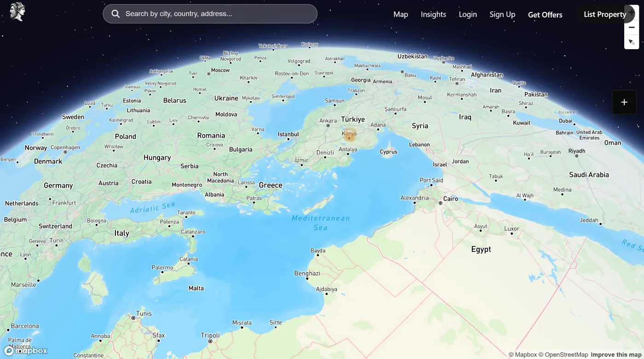Click the Palermo city label
The width and height of the screenshot is (644, 359).
(162, 268)
